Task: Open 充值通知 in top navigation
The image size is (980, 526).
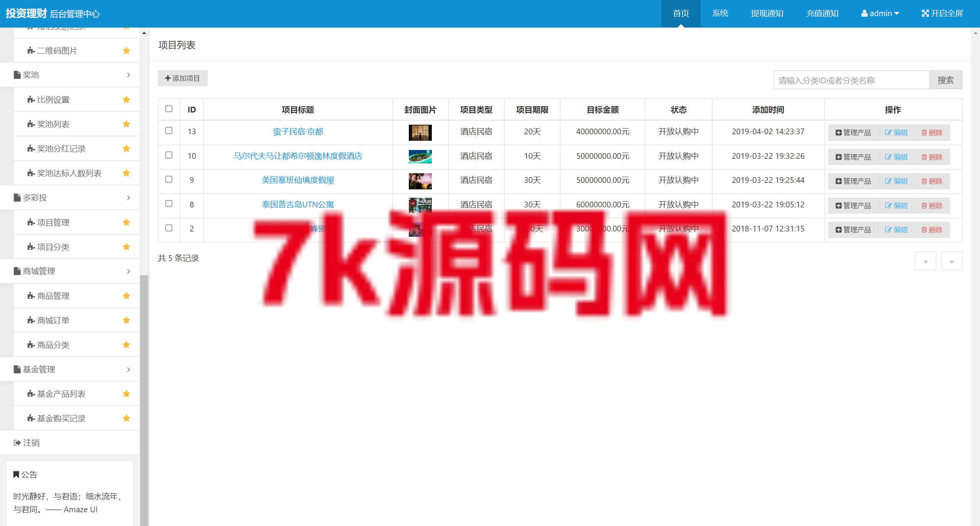Action: (x=822, y=13)
